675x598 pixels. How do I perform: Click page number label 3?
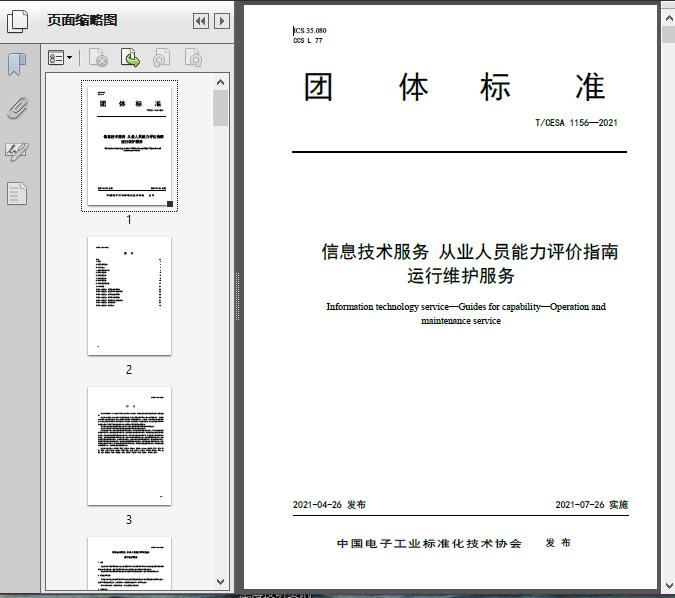click(x=129, y=520)
